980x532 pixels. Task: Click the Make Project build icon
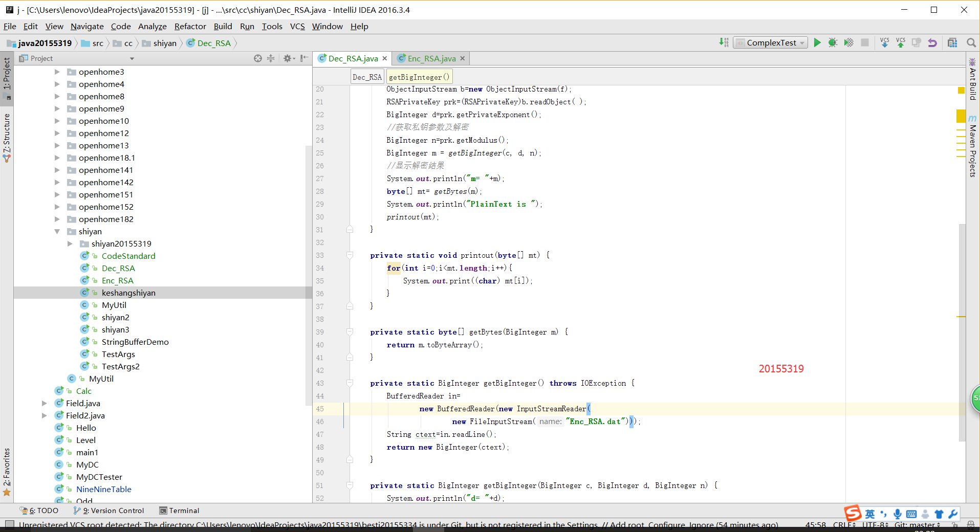724,43
